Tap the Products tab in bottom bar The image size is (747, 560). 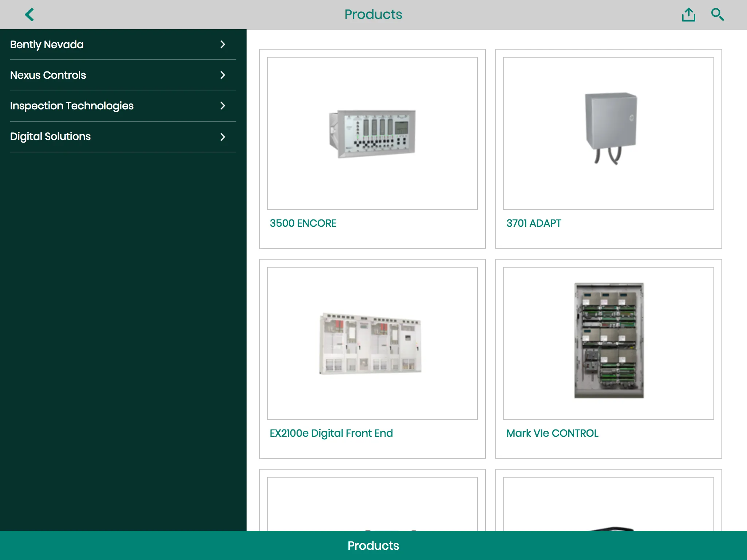coord(373,545)
